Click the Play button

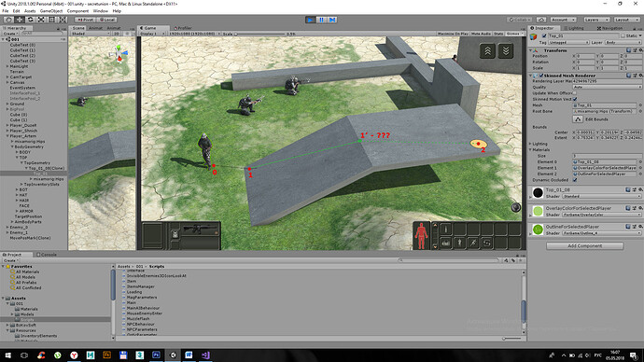pos(311,20)
